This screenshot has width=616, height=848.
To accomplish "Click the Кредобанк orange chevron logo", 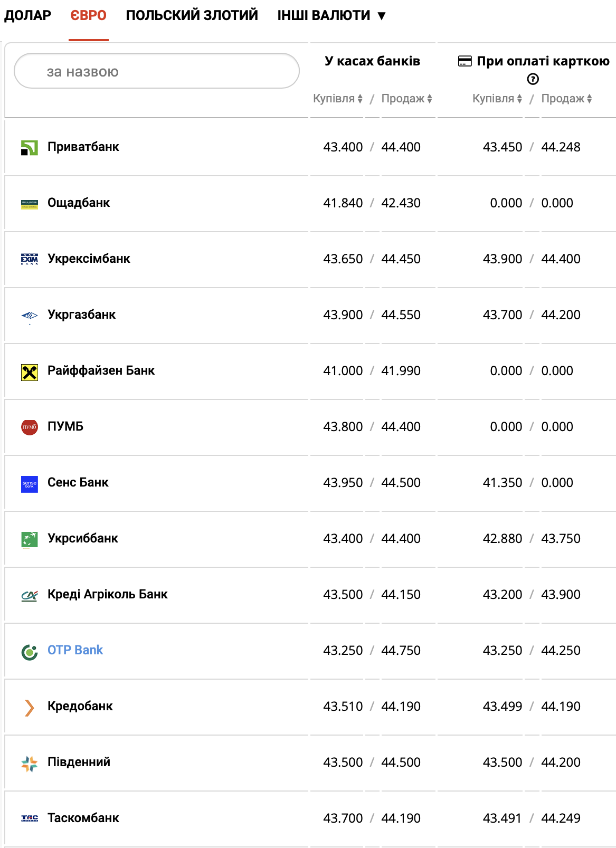I will tap(30, 708).
